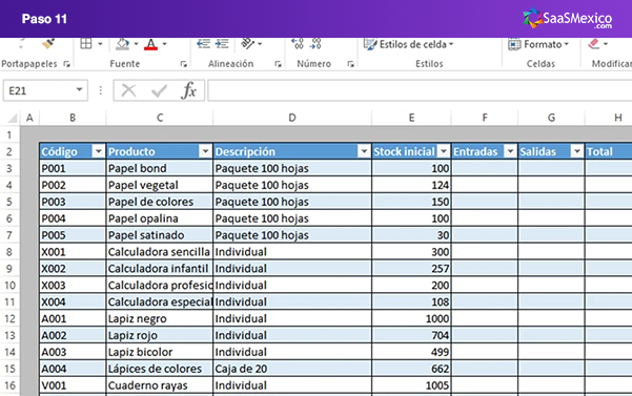Select stock value 124

click(412, 185)
